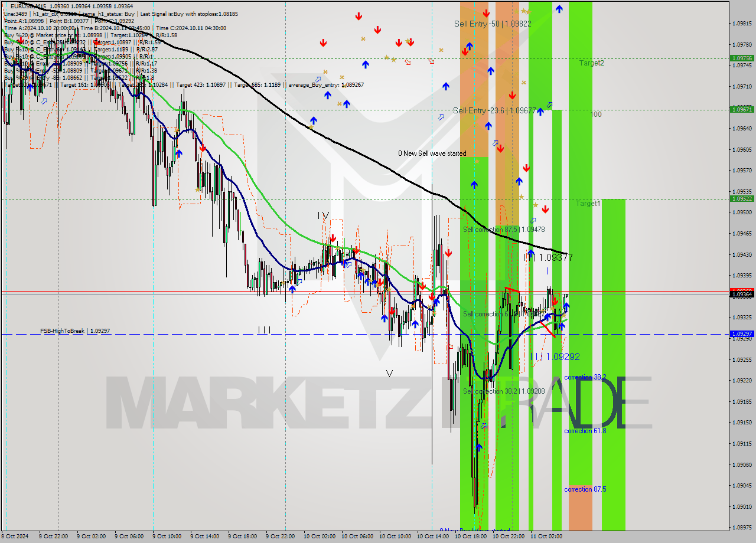Click the 1.09815 price axis value

pyautogui.click(x=742, y=24)
